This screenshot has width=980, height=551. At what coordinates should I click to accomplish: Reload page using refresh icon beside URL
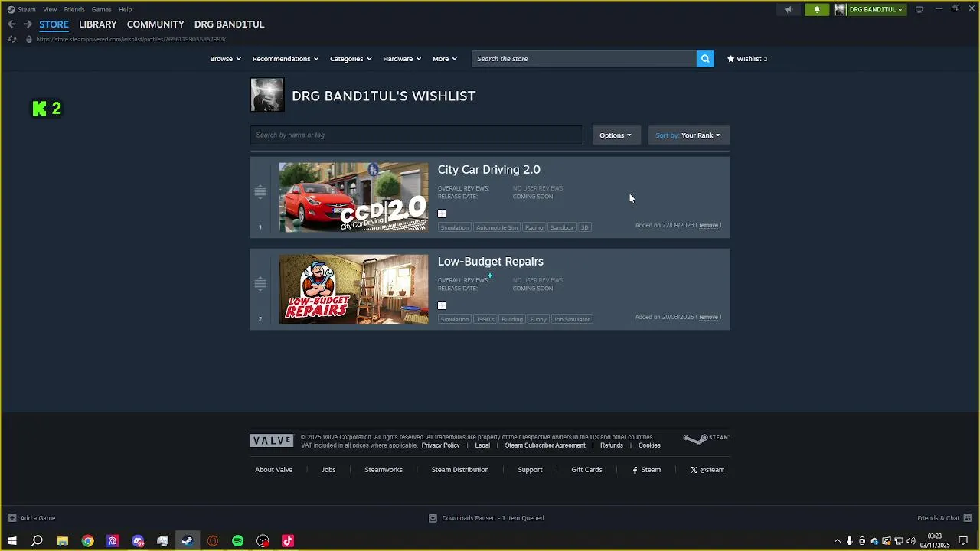click(11, 39)
